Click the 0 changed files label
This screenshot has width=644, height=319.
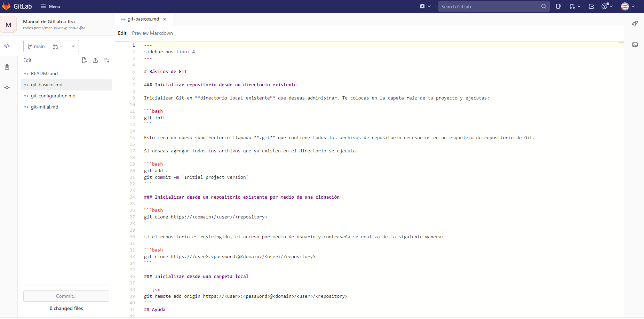(x=66, y=308)
